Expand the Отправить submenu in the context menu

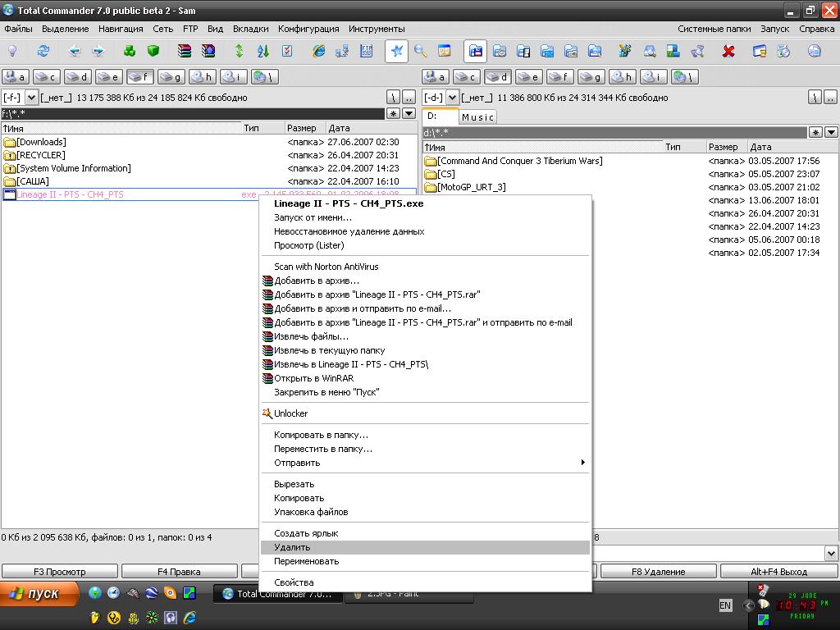pos(426,463)
